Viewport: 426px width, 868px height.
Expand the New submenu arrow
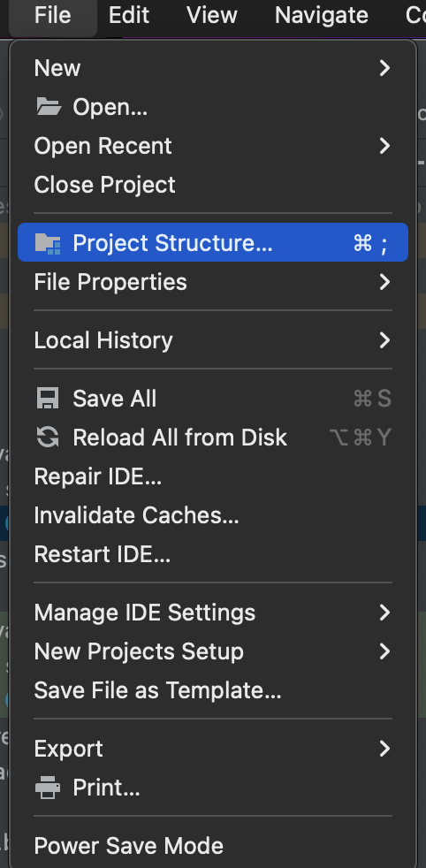click(x=384, y=68)
